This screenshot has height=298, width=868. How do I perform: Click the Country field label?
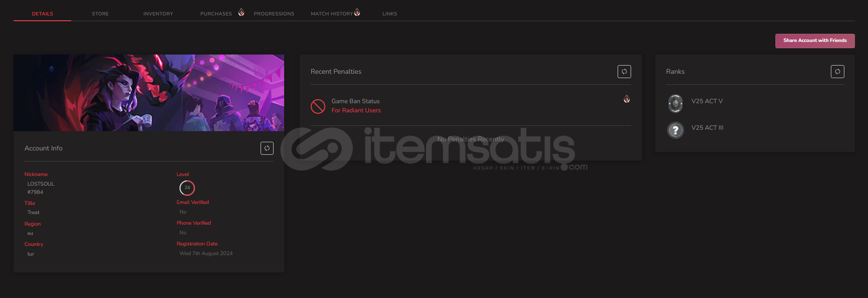(x=34, y=244)
